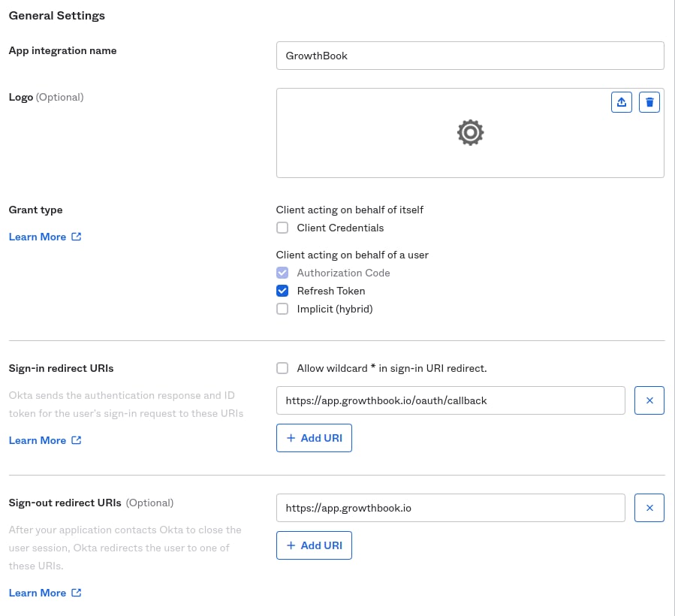Enable the Client Credentials checkbox
675x616 pixels.
[x=282, y=228]
